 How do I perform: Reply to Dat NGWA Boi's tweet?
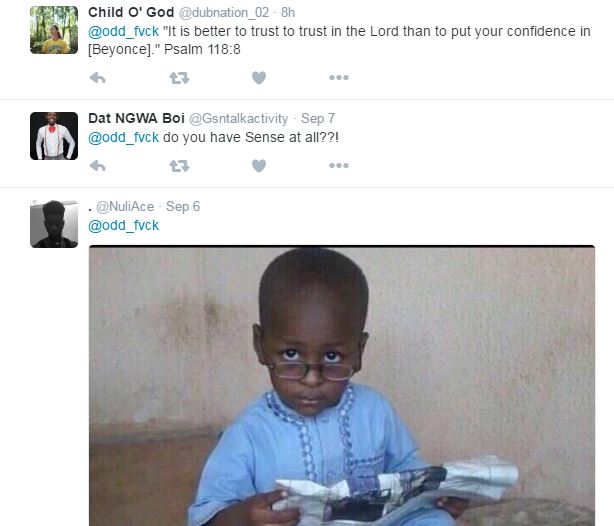pyautogui.click(x=98, y=166)
